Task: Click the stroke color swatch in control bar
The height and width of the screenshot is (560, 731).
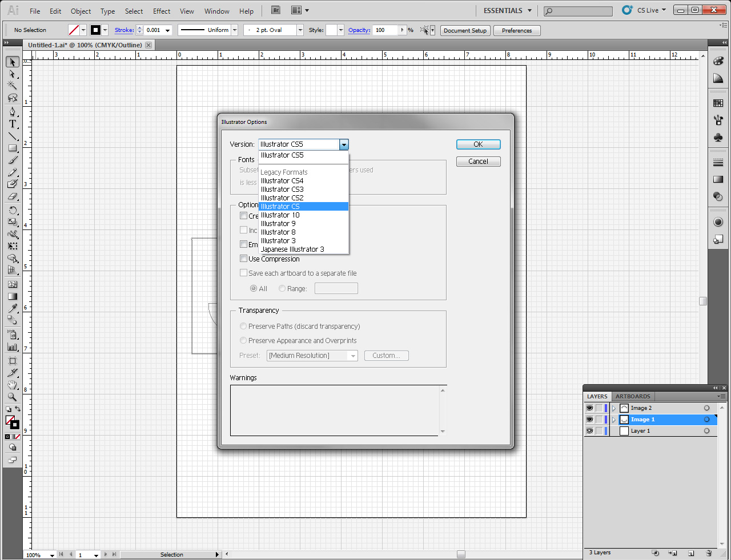Action: point(96,30)
